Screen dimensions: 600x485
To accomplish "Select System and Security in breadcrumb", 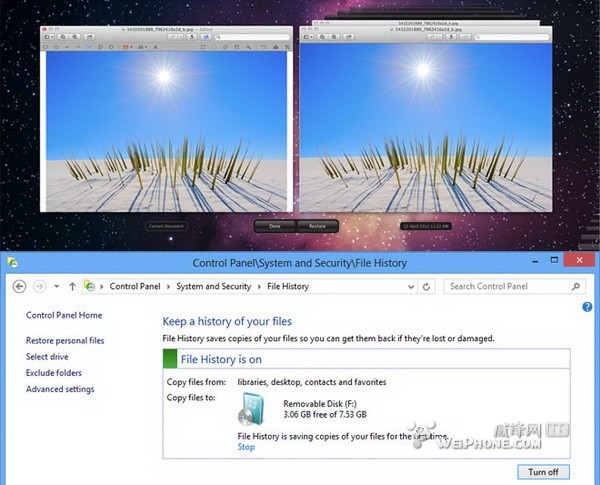I will tap(214, 286).
